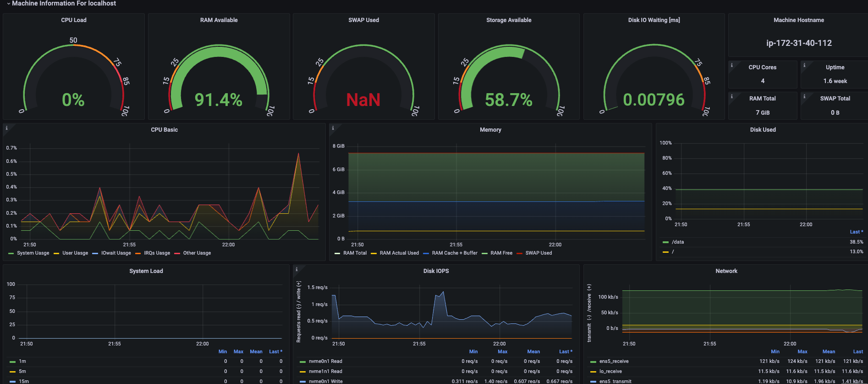Click the info icon on Uptime panel
Image resolution: width=868 pixels, height=384 pixels.
804,65
